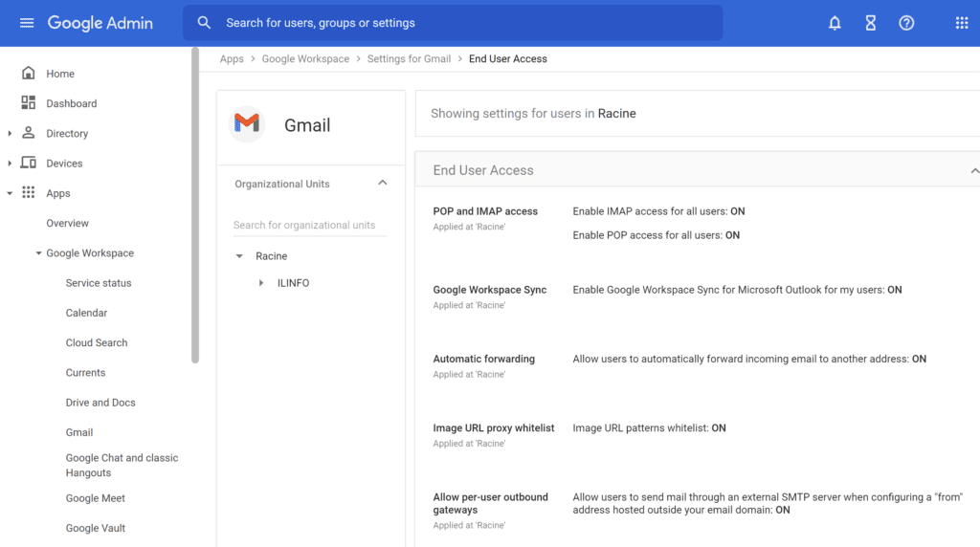Open the hamburger main menu
Image resolution: width=980 pixels, height=547 pixels.
[x=26, y=23]
